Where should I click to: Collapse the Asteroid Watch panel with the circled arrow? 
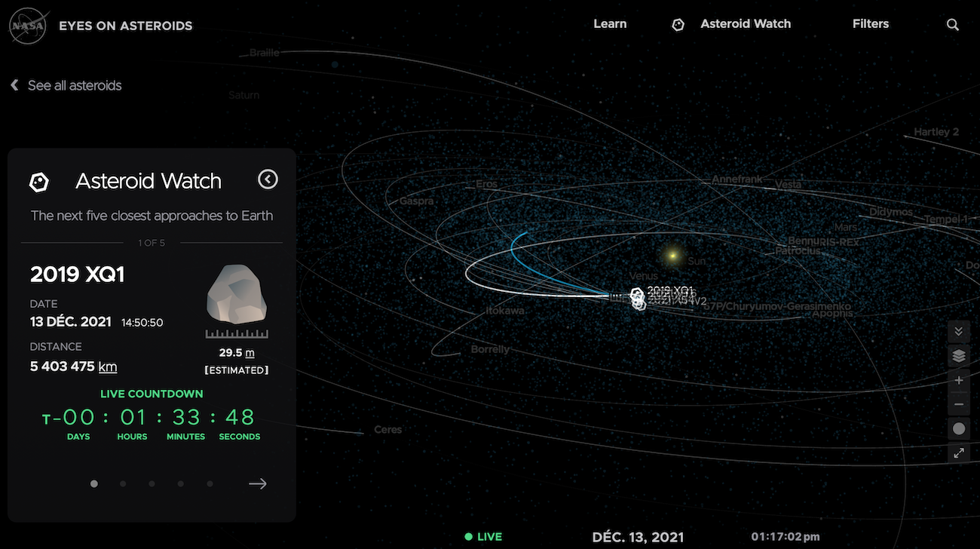pos(268,179)
